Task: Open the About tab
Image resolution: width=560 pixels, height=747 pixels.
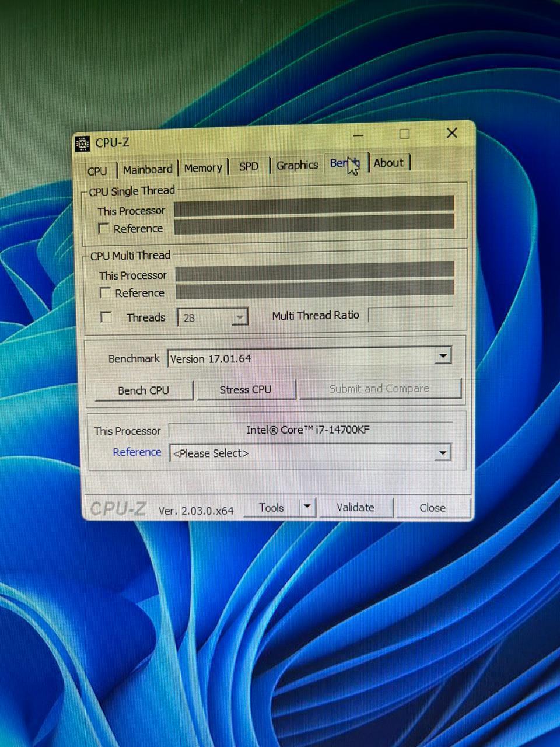Action: [x=388, y=163]
